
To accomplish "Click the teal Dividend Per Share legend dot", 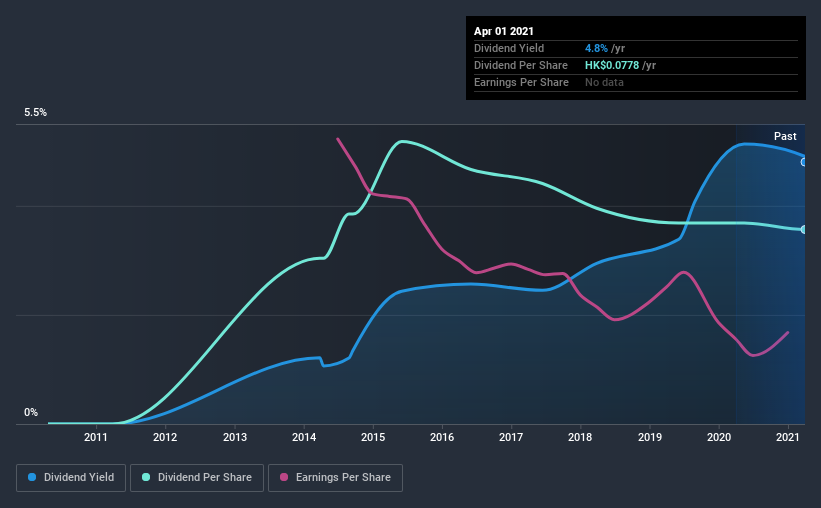I will (x=146, y=477).
